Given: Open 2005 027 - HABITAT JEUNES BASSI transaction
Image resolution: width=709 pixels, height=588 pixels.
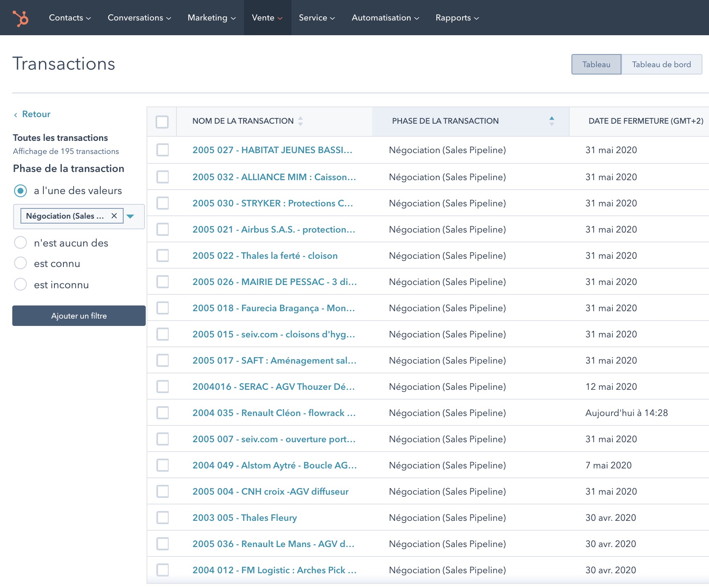Looking at the screenshot, I should (272, 150).
